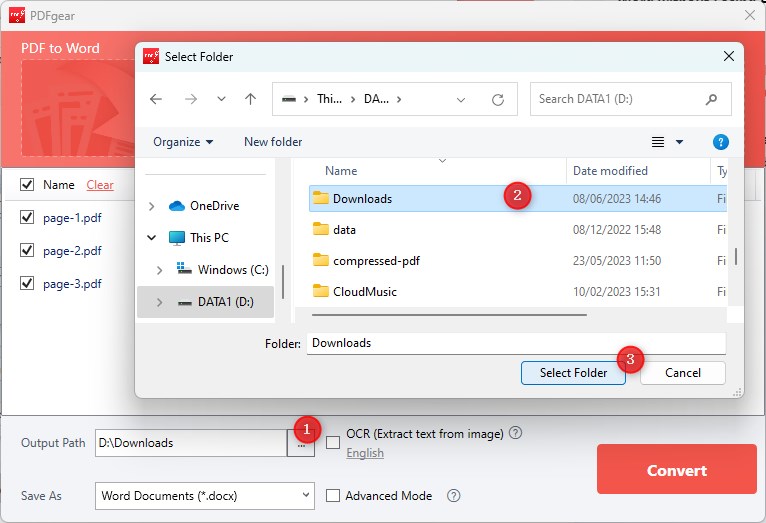Clear the PDFgear file list
This screenshot has width=766, height=523.
click(100, 185)
